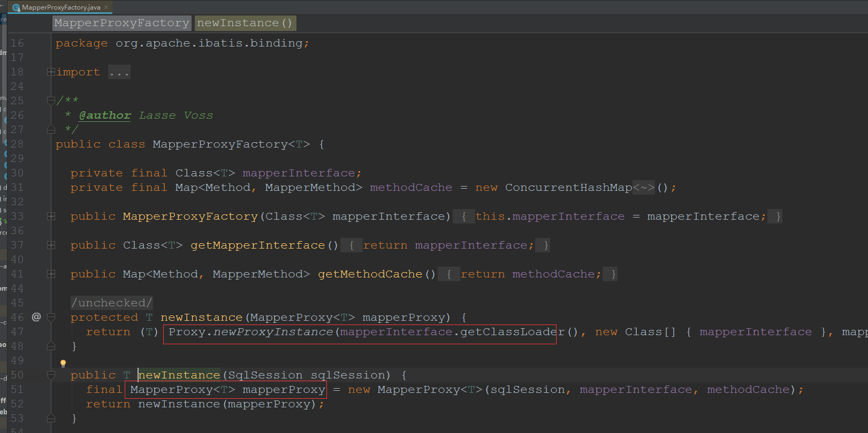Click the lightbulb intention icon
868x433 pixels.
coord(63,364)
